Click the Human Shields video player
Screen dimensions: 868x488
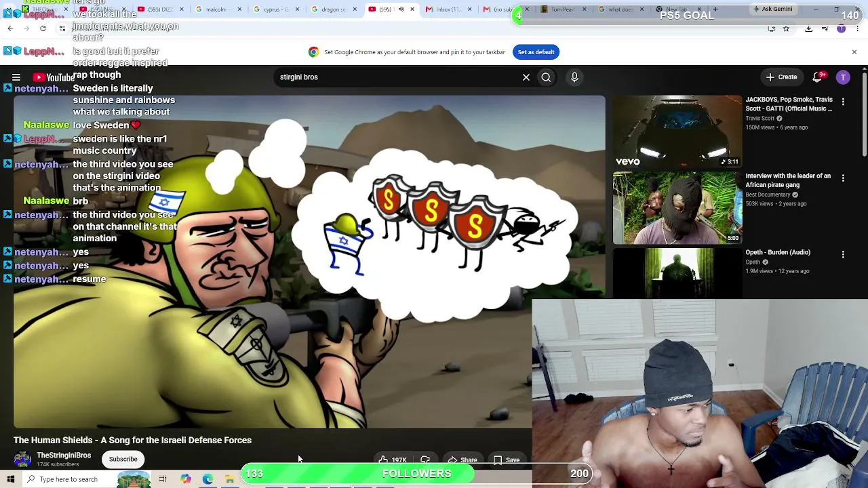click(309, 262)
